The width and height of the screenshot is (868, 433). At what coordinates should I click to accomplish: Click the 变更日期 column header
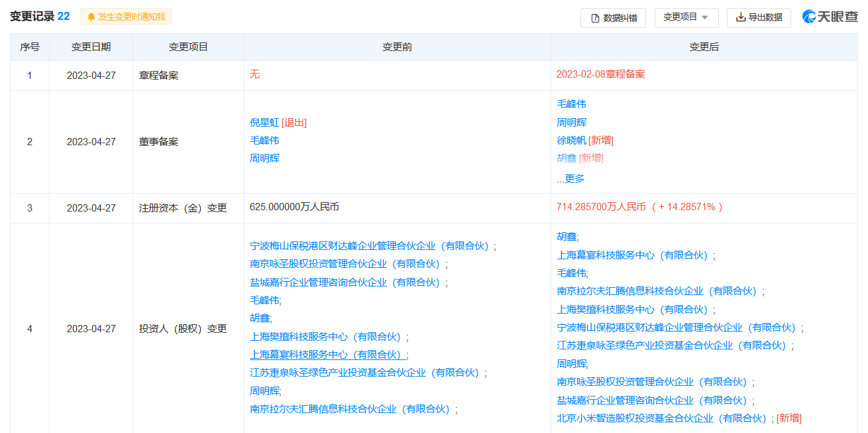click(x=91, y=47)
